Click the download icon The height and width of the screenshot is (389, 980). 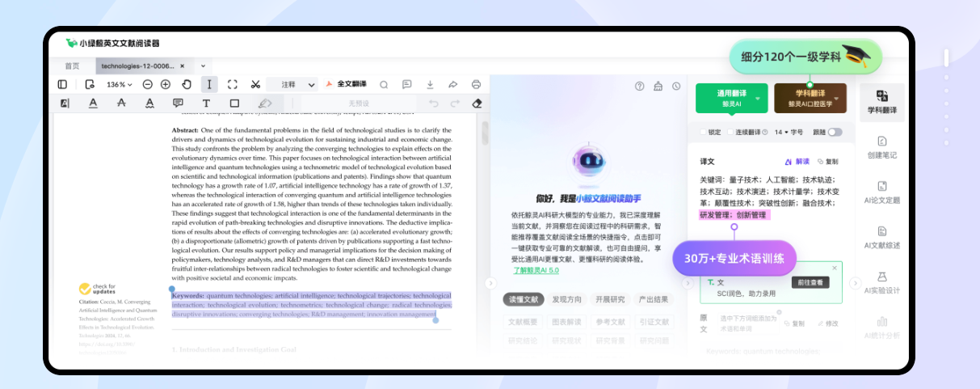click(x=430, y=84)
